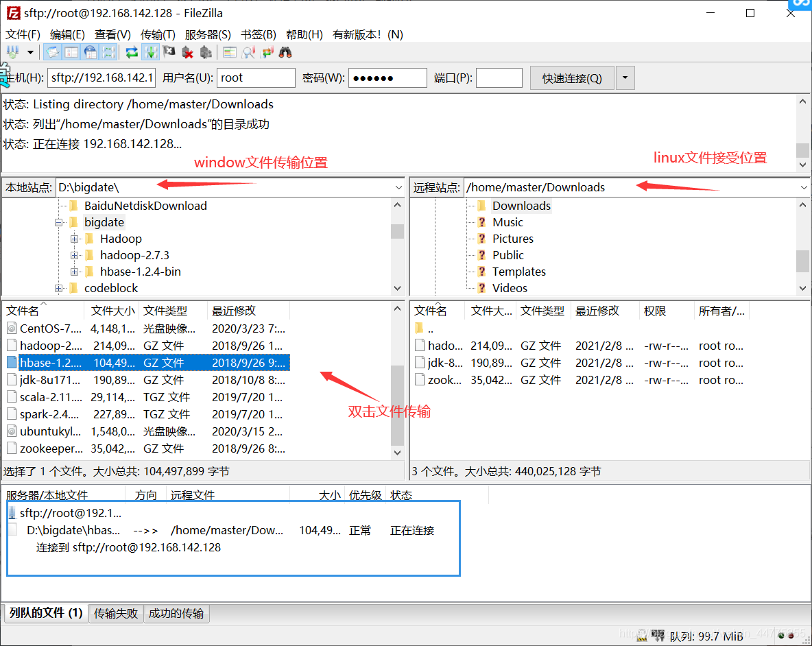Click 快速连接(Q) button
This screenshot has height=646, width=812.
pos(572,78)
